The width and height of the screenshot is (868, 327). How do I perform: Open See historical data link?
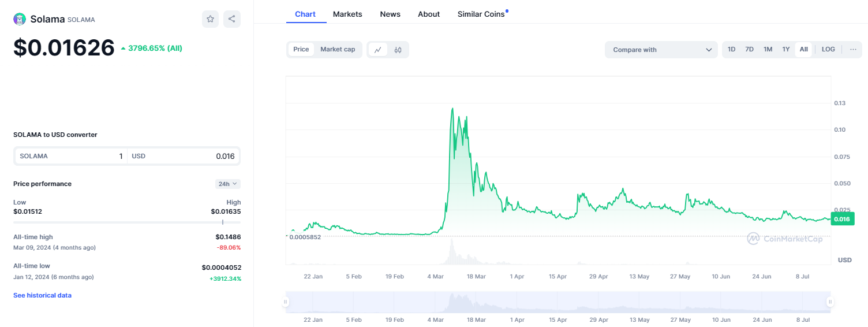click(42, 295)
